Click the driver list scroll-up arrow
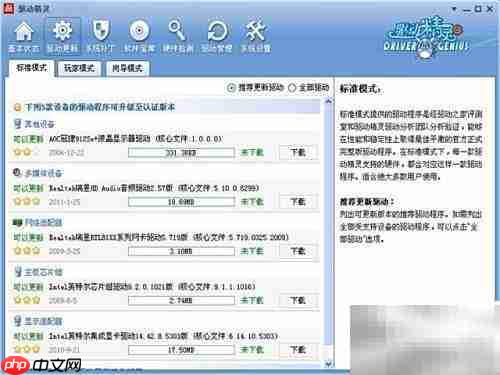 tap(328, 101)
